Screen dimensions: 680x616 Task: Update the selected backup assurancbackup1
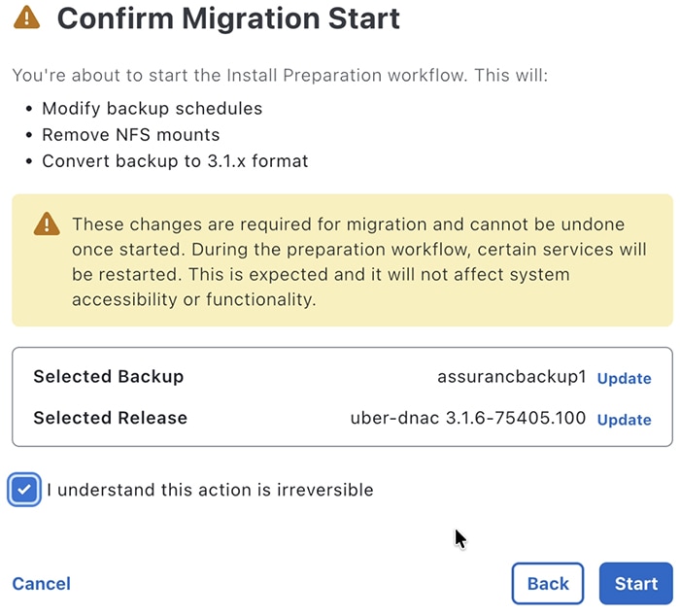[624, 379]
